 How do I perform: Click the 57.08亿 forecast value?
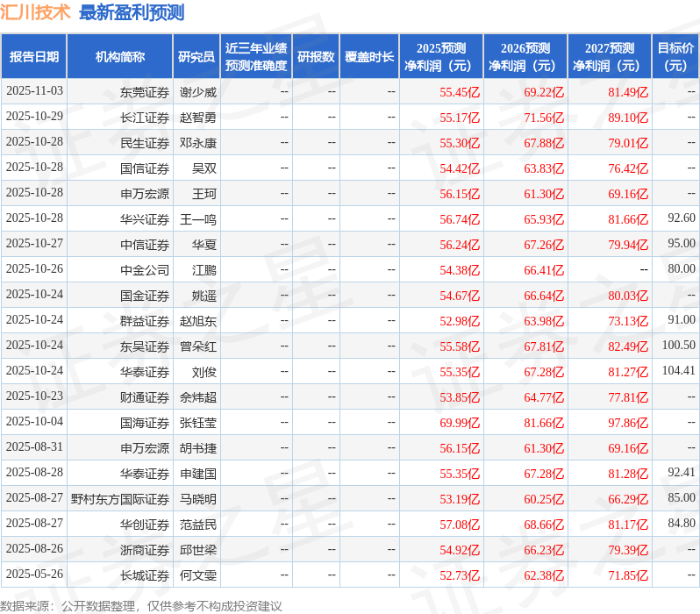tap(460, 525)
